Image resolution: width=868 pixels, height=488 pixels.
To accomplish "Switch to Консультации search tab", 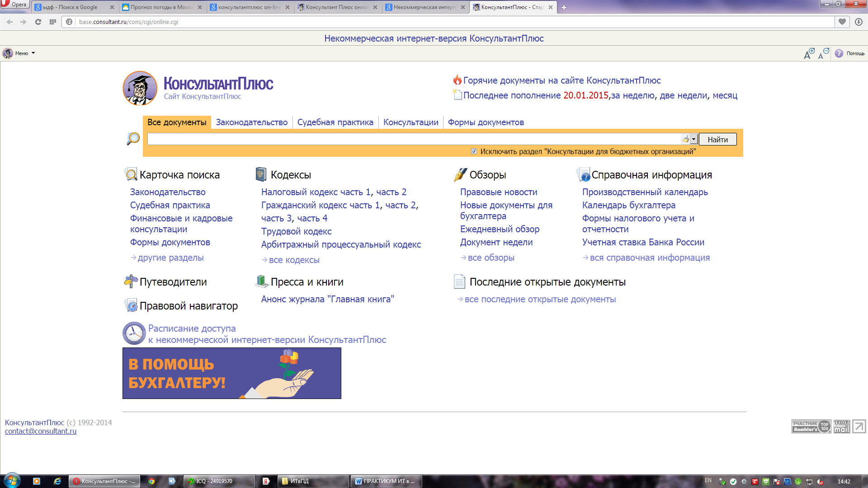I will click(411, 122).
